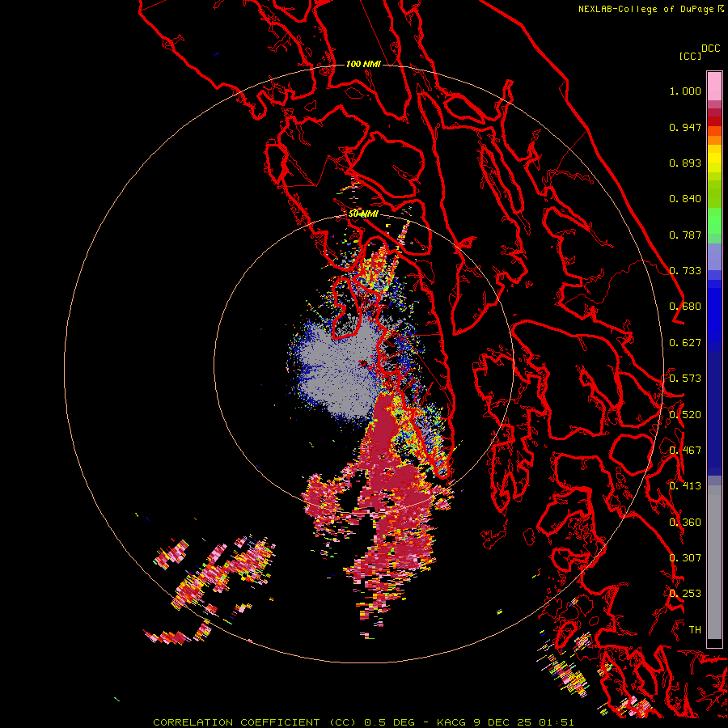Click the 0.627 color scale value
Viewport: 728px width, 728px height.
click(685, 343)
